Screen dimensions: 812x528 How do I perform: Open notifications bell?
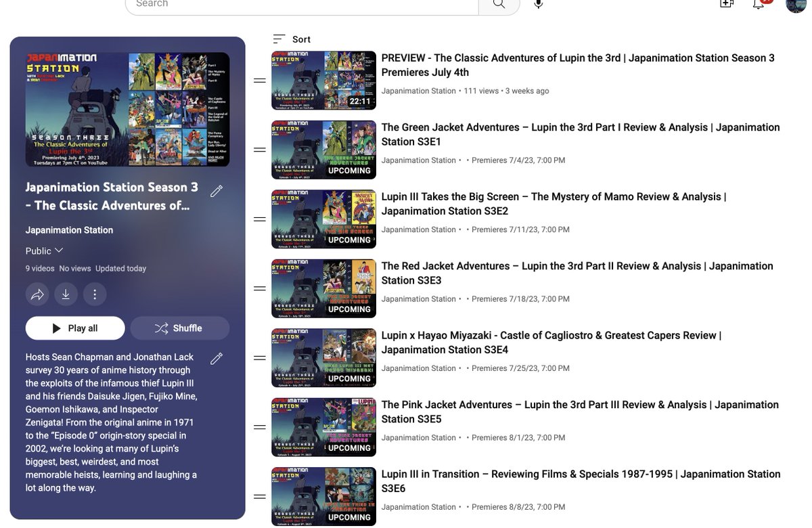click(x=759, y=3)
